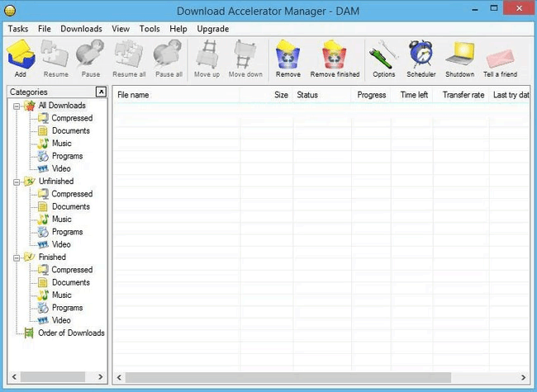Screen dimensions: 537x392
Task: Click download list scroll right arrow
Action: tap(523, 377)
